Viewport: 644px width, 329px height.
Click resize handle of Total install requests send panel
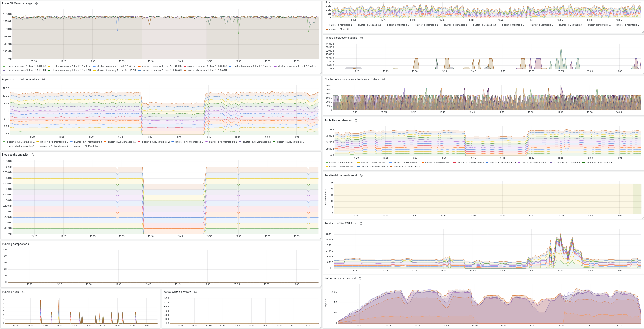coord(643,218)
